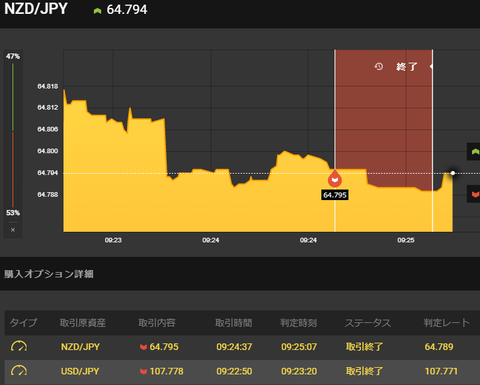480x385 pixels.
Task: Click the タイプ column header
Action: pyautogui.click(x=23, y=323)
